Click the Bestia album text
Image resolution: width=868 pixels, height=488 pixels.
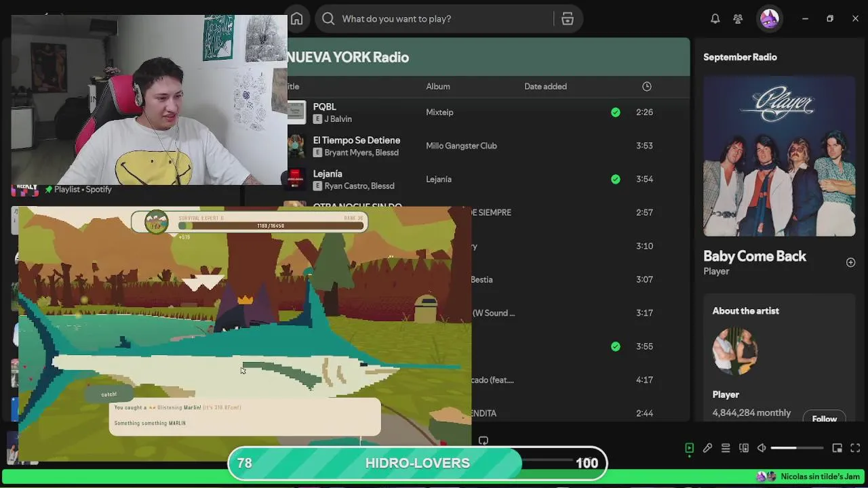(x=481, y=279)
